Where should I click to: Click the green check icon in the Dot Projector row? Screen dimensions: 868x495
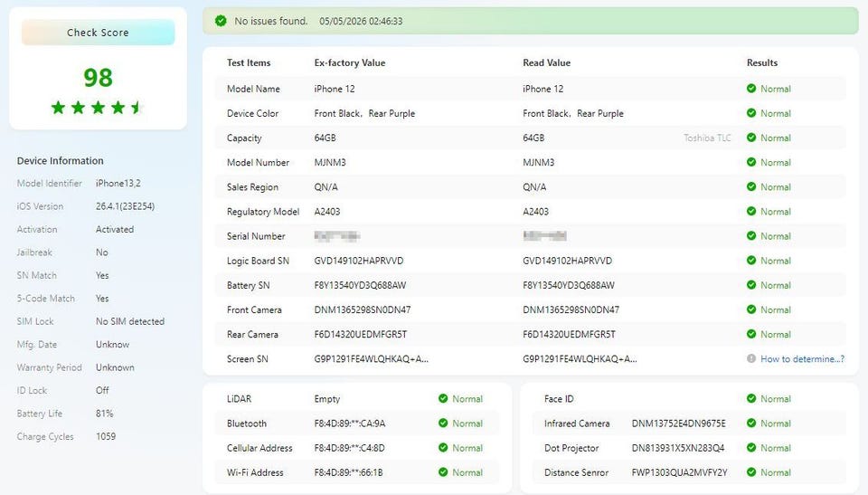pos(751,447)
